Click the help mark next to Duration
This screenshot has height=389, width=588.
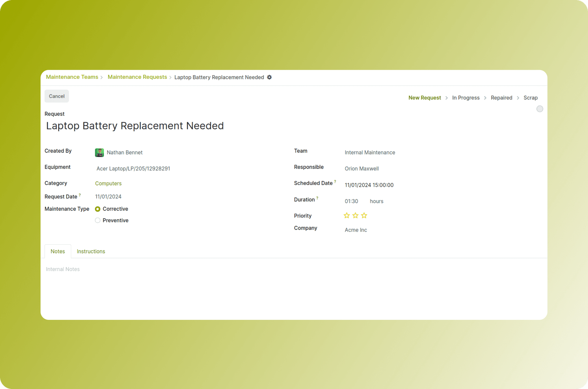[x=317, y=198]
